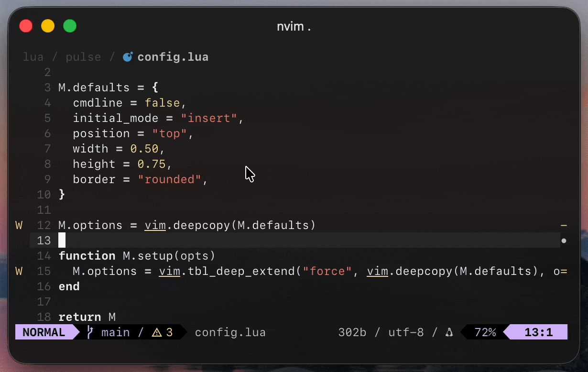Click the NORMAL mode indicator

tap(44, 332)
